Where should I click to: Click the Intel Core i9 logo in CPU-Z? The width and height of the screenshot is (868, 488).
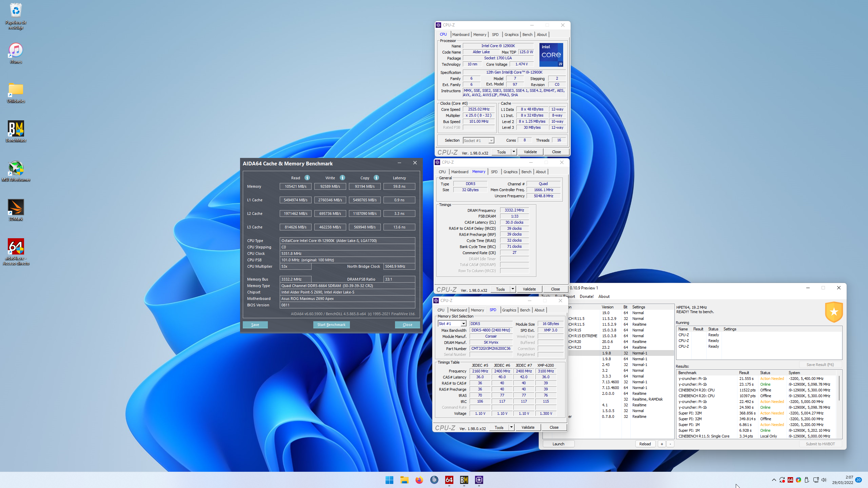(x=551, y=55)
